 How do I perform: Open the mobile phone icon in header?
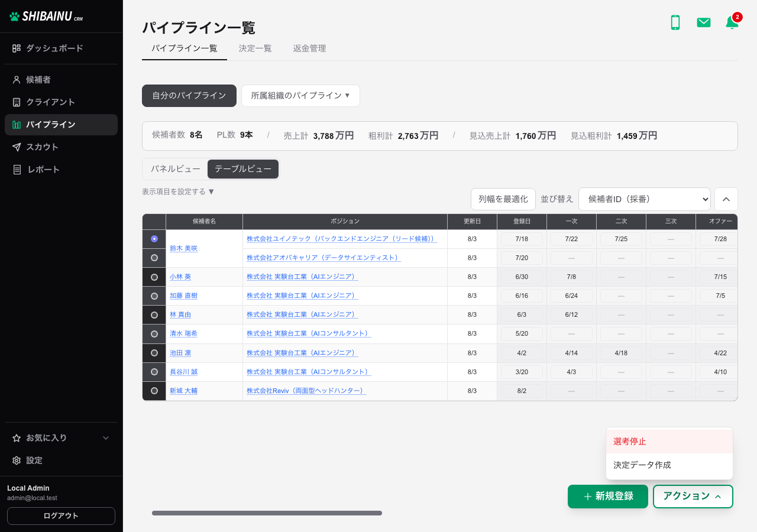point(675,22)
